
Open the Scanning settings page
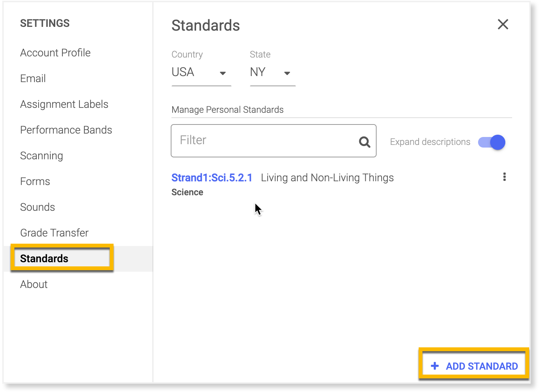coord(41,156)
